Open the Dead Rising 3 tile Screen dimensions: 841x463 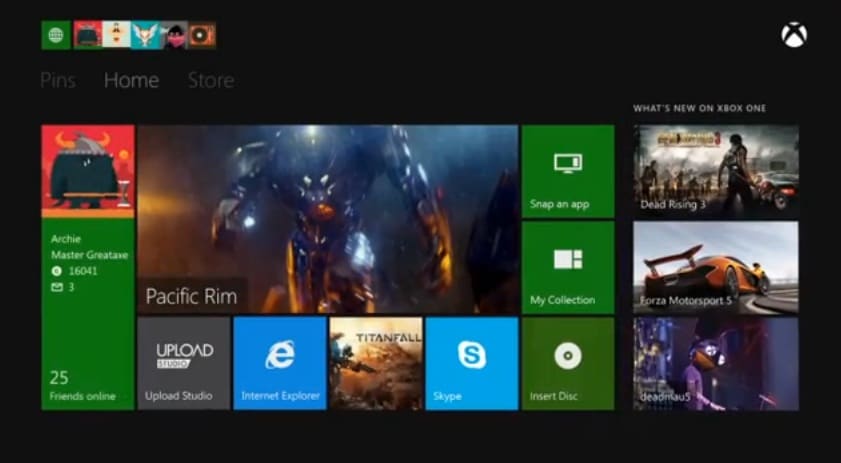click(x=715, y=171)
